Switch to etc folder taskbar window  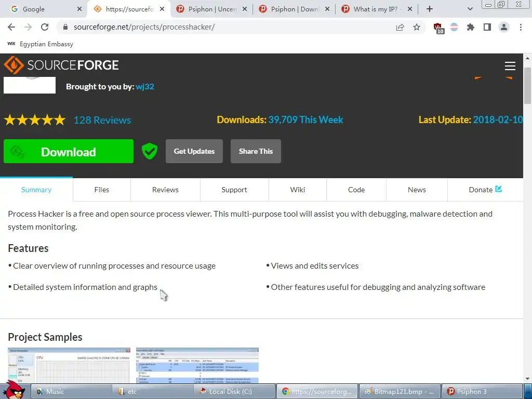click(x=153, y=392)
